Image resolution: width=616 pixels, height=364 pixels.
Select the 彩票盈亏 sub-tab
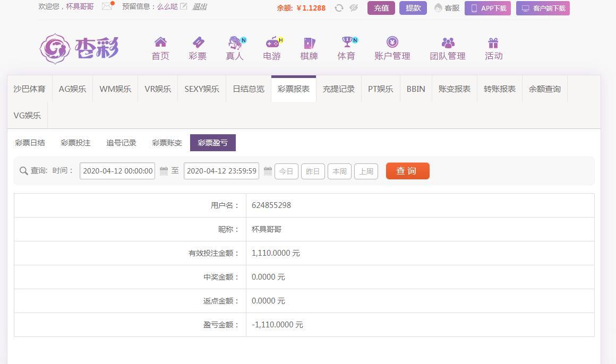click(213, 143)
